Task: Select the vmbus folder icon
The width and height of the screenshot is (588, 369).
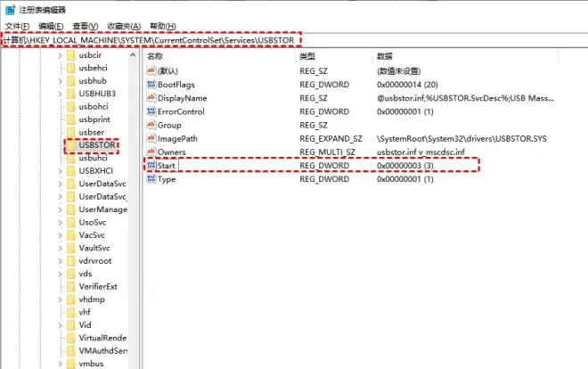Action: 71,364
